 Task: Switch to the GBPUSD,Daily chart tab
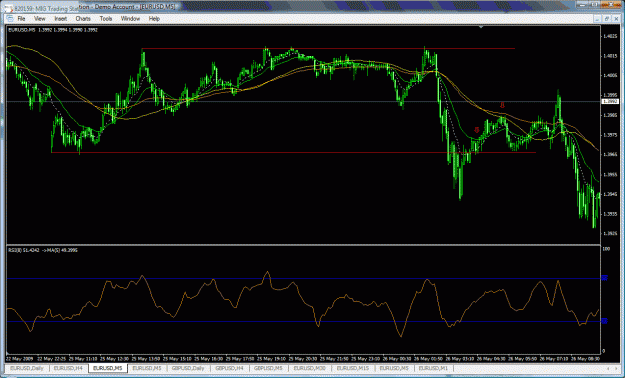pos(189,368)
